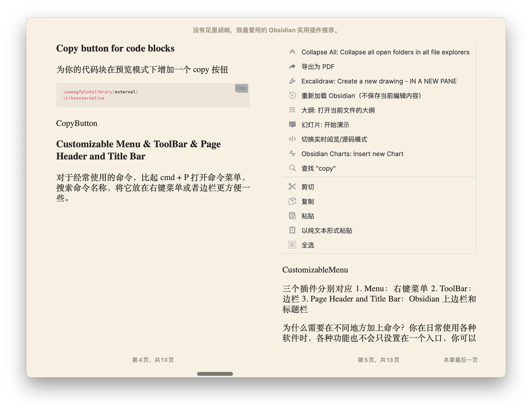532x412 pixels.
Task: Click 本章最后一页 footer label
Action: pyautogui.click(x=460, y=360)
